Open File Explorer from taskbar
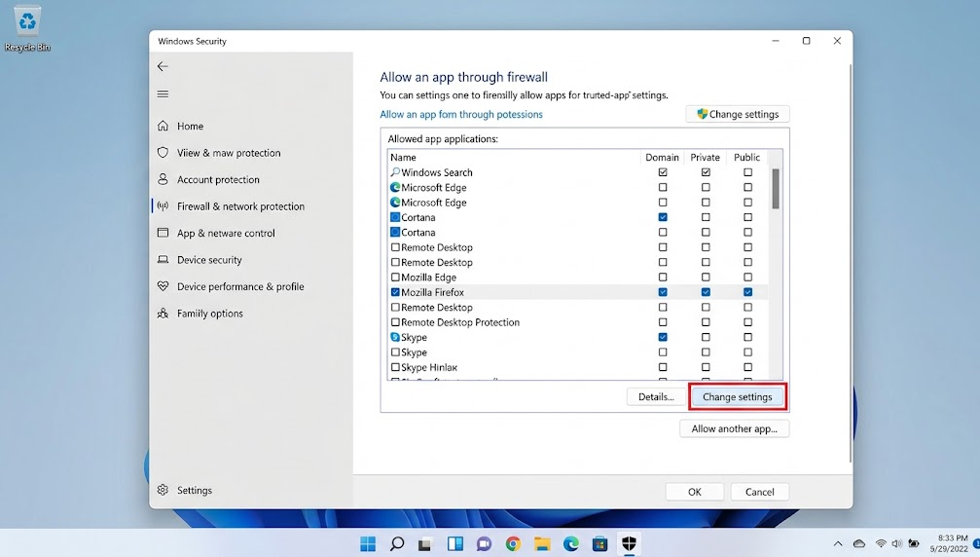This screenshot has width=980, height=557. click(x=542, y=544)
